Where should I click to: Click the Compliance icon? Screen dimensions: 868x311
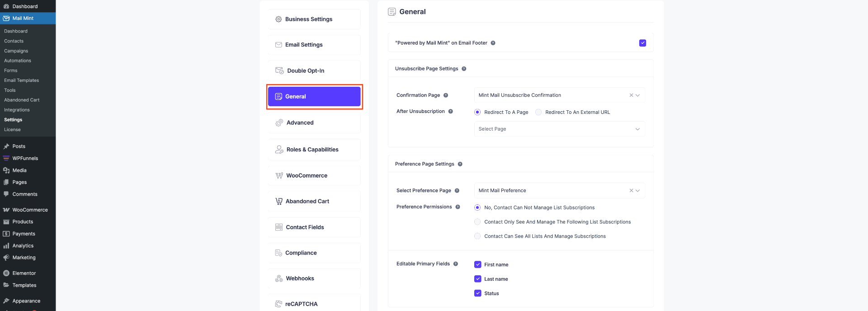point(278,253)
